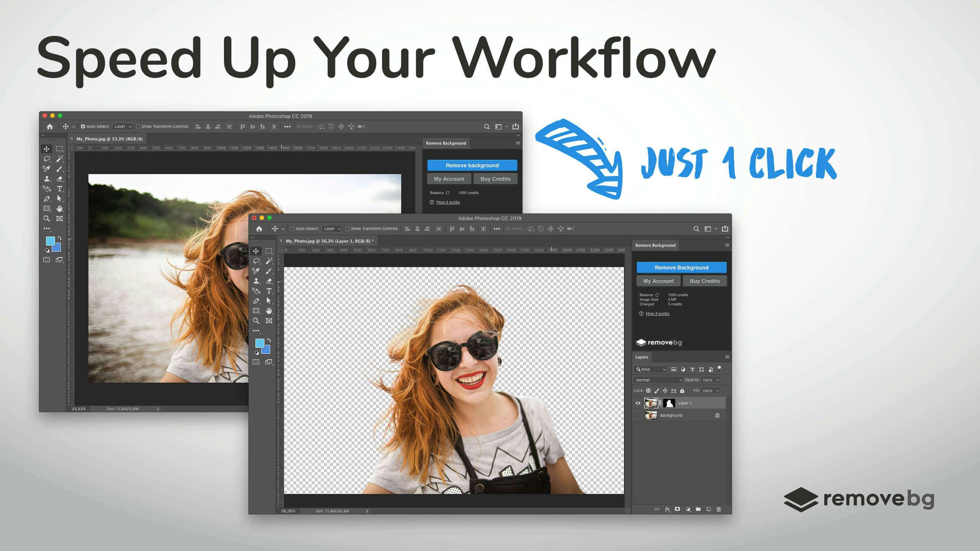Select Remove Background panel tab in back window

pyautogui.click(x=446, y=143)
